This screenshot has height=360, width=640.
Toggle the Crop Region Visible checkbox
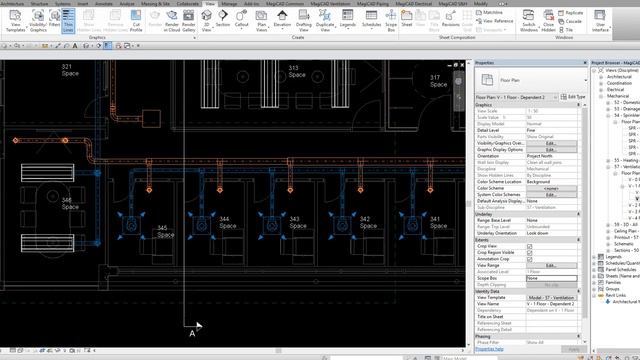tap(529, 253)
